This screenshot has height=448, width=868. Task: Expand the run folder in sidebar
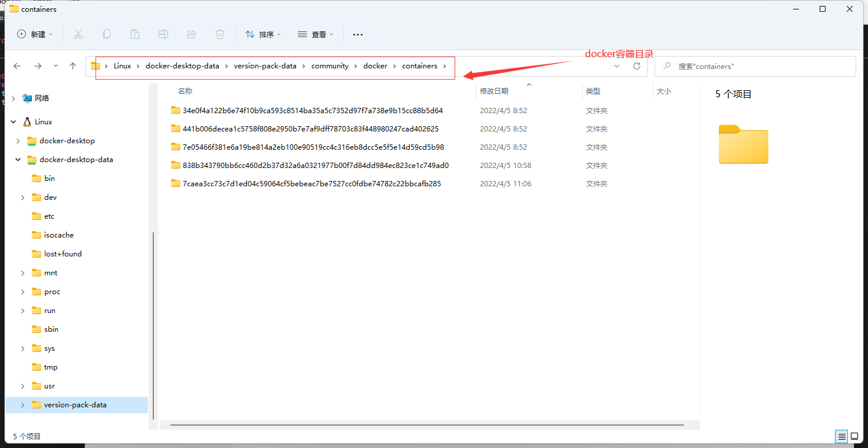point(23,311)
